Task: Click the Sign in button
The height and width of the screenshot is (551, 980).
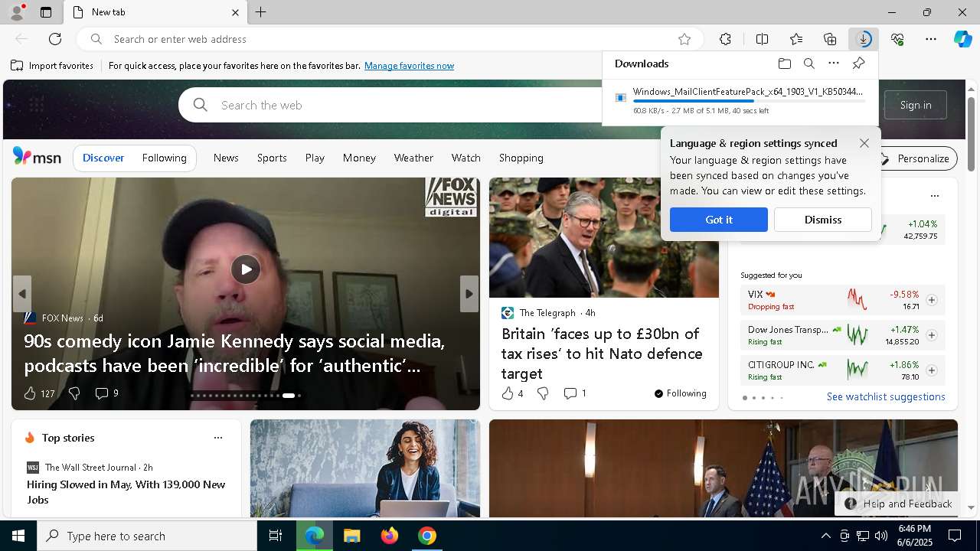Action: [916, 105]
